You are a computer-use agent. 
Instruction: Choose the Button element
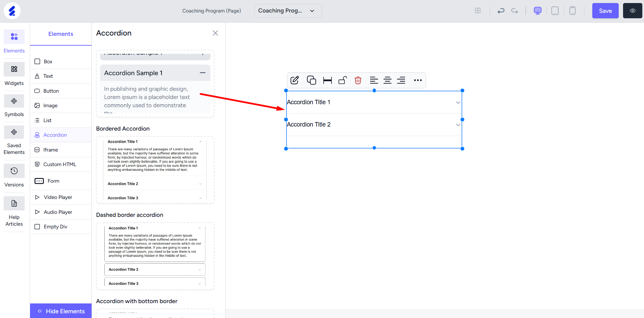(61, 91)
